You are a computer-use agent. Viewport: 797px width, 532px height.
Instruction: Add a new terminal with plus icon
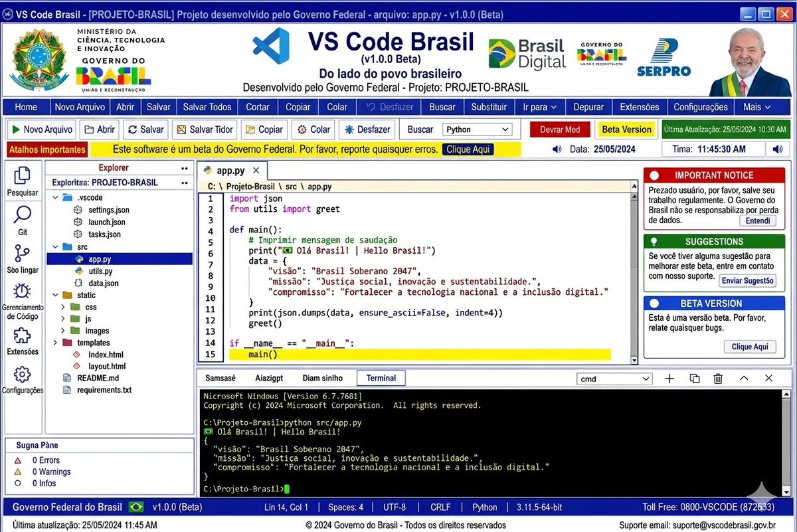click(x=669, y=379)
